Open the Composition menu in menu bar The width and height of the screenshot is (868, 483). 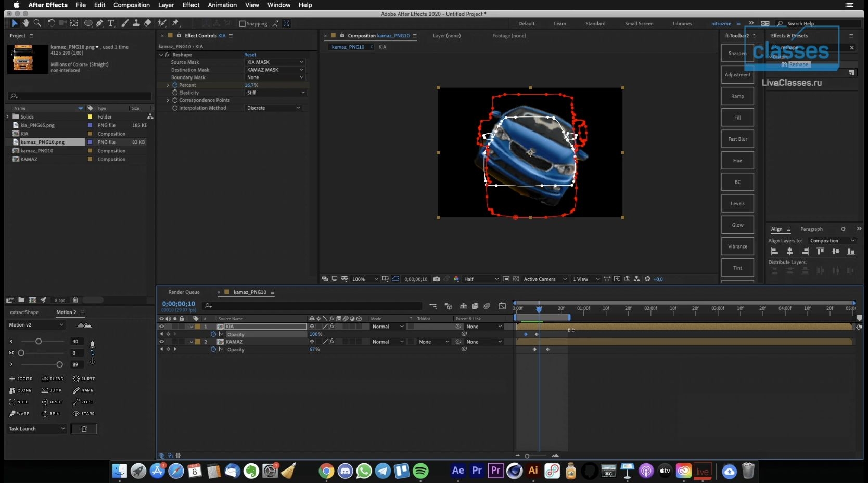132,5
